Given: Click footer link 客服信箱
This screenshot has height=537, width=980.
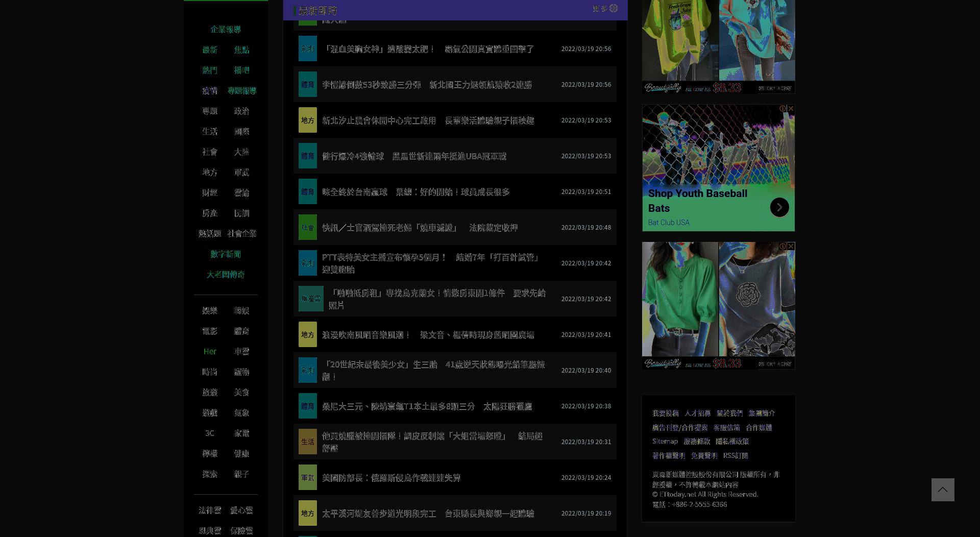Looking at the screenshot, I should pyautogui.click(x=726, y=427).
